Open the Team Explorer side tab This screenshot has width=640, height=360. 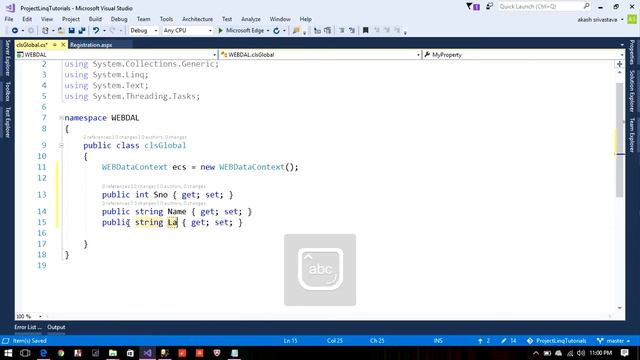(x=632, y=135)
